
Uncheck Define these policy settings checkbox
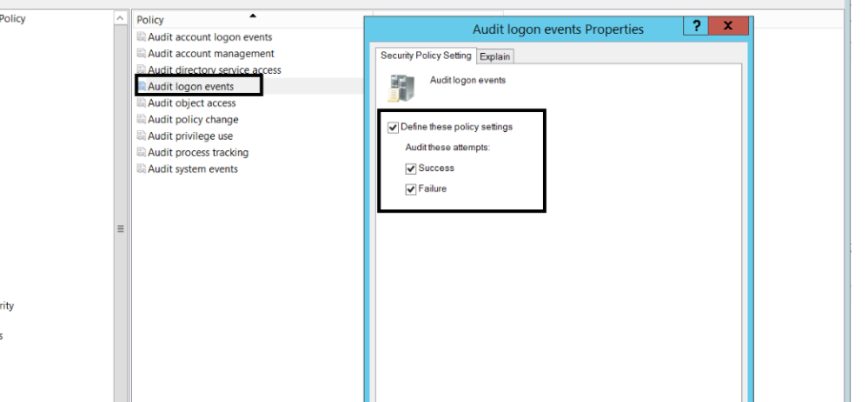coord(393,128)
